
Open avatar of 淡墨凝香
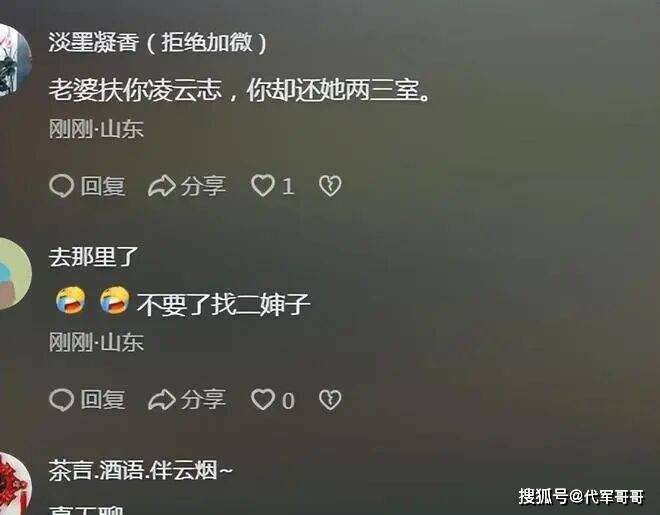point(15,59)
